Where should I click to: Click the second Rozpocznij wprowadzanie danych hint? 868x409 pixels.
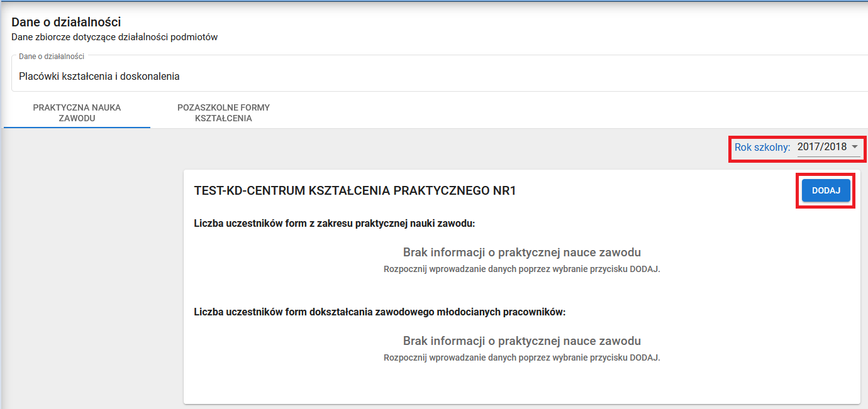521,357
